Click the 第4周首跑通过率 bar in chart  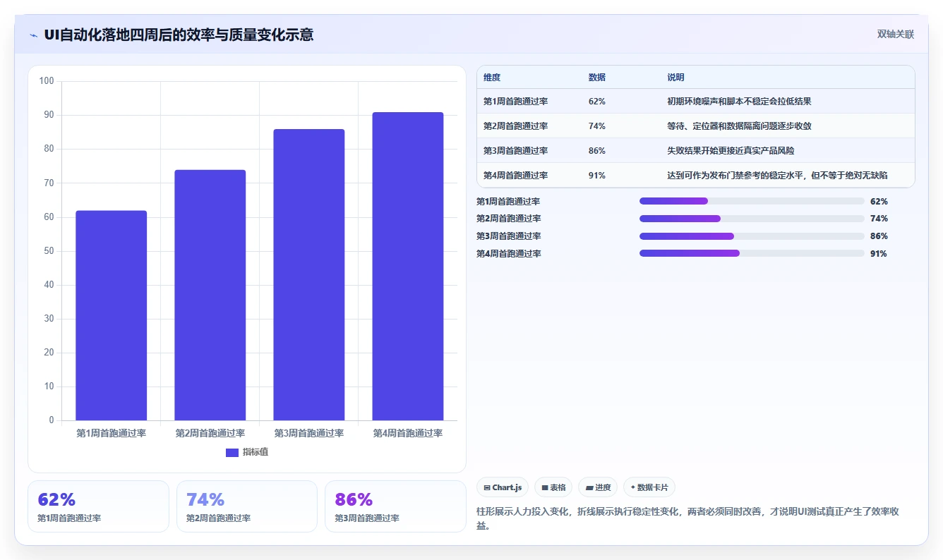click(x=408, y=267)
